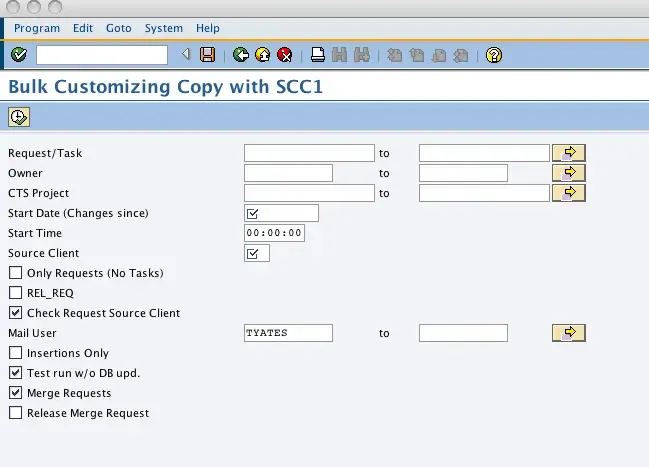Click the Last Page icon
This screenshot has width=649, height=467.
click(461, 55)
